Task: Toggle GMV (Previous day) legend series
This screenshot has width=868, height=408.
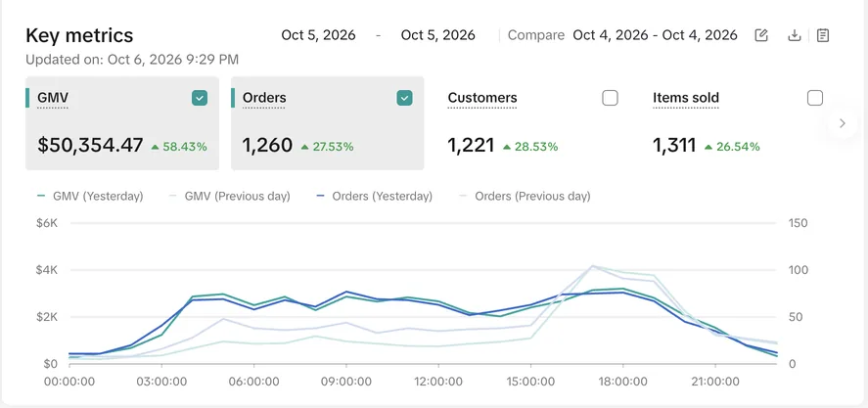Action: [x=229, y=196]
